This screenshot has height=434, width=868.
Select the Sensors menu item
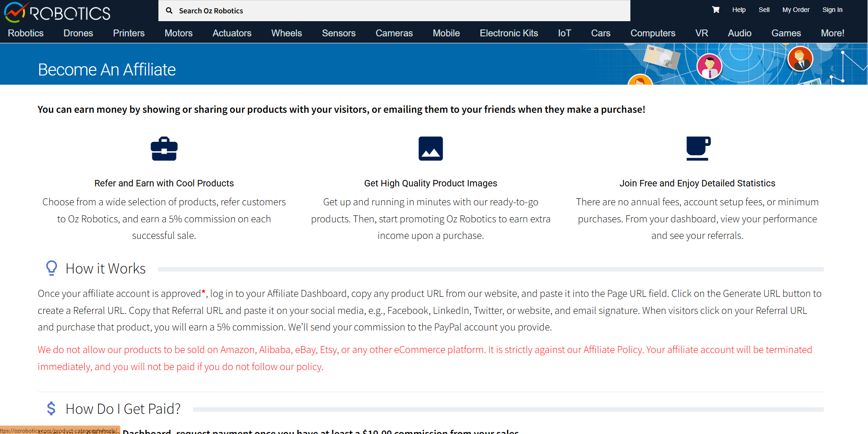[338, 33]
